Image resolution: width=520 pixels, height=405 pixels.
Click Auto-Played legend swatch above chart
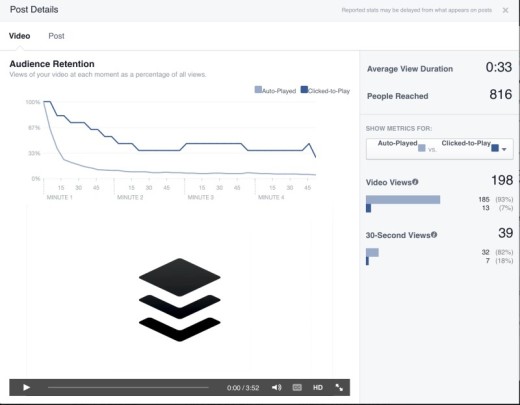click(258, 89)
